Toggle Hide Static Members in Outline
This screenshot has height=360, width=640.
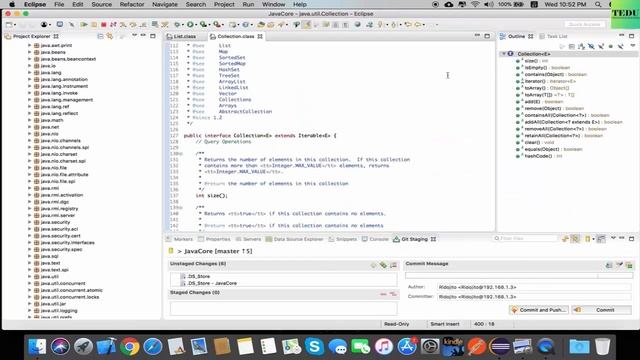(601, 47)
